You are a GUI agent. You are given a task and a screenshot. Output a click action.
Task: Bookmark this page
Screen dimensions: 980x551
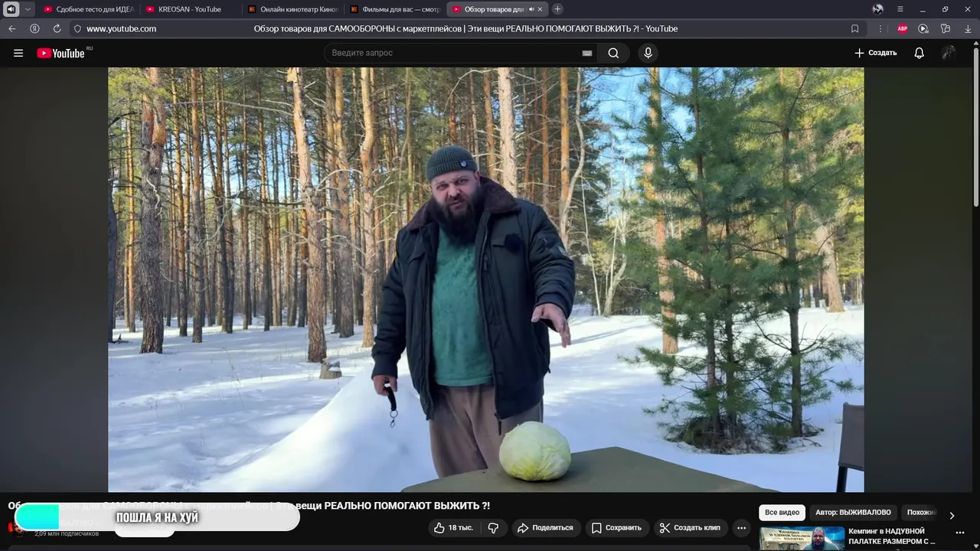[854, 28]
